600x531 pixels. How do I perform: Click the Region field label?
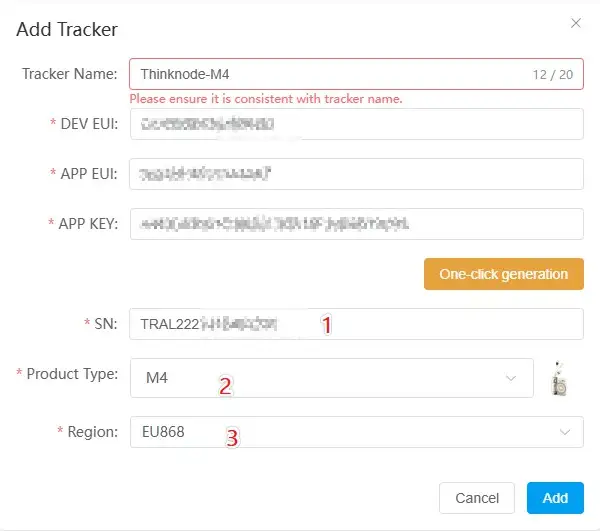point(92,432)
